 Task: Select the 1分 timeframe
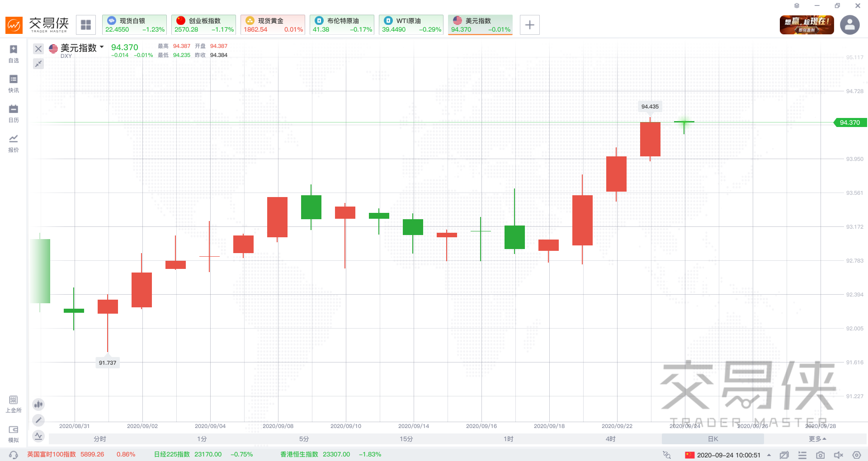[202, 439]
